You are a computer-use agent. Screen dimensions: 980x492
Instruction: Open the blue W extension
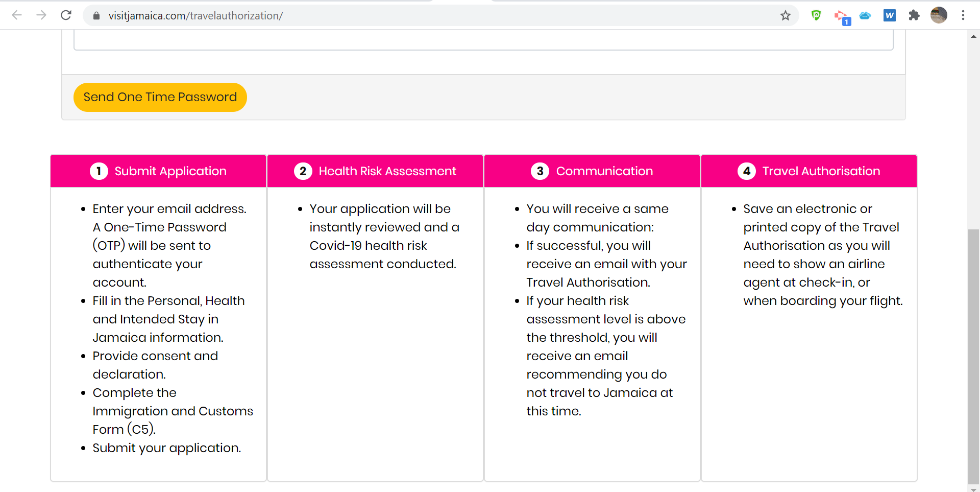[890, 16]
